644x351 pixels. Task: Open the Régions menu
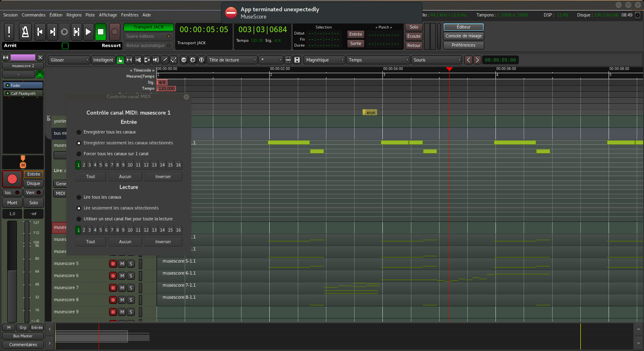click(74, 15)
